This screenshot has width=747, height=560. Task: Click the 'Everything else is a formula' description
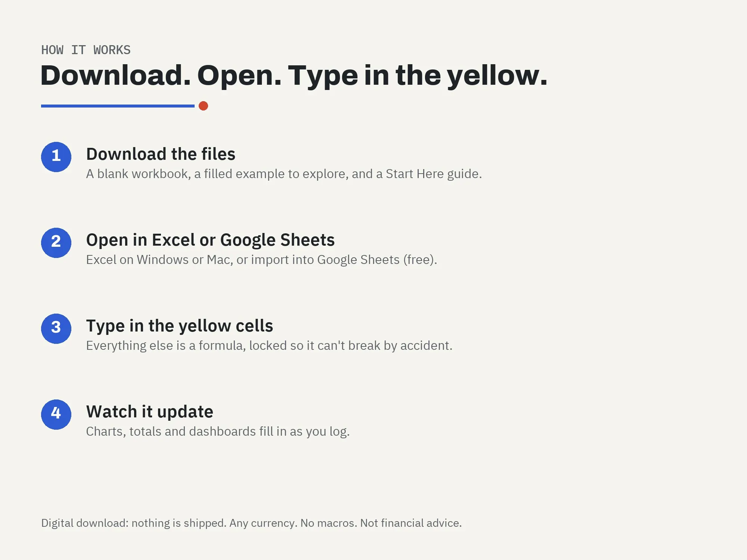click(x=269, y=346)
